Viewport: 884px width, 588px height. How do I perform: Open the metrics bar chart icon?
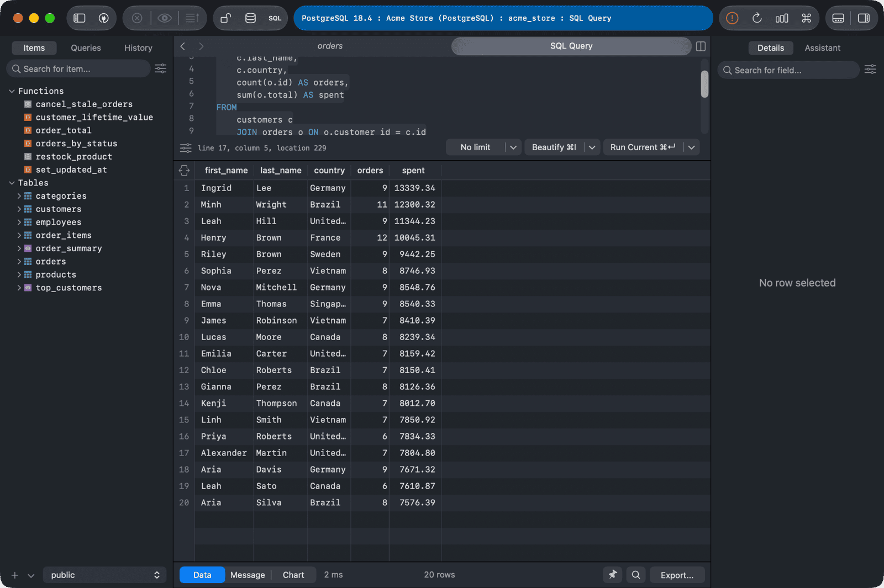(x=782, y=18)
